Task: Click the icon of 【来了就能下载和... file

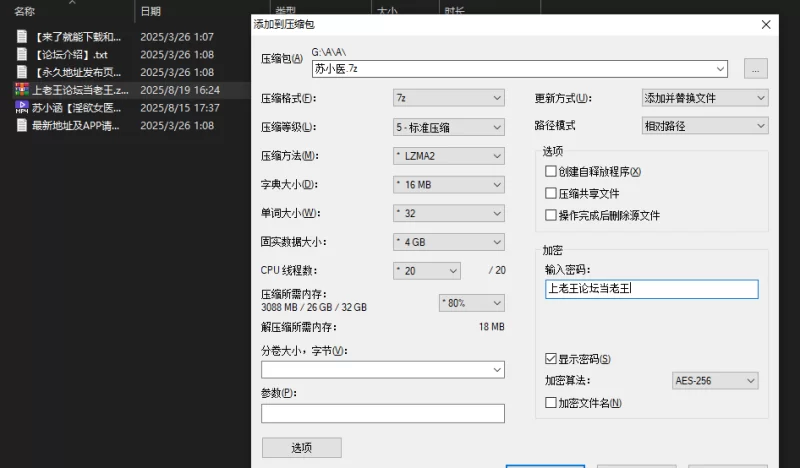Action: [21, 36]
